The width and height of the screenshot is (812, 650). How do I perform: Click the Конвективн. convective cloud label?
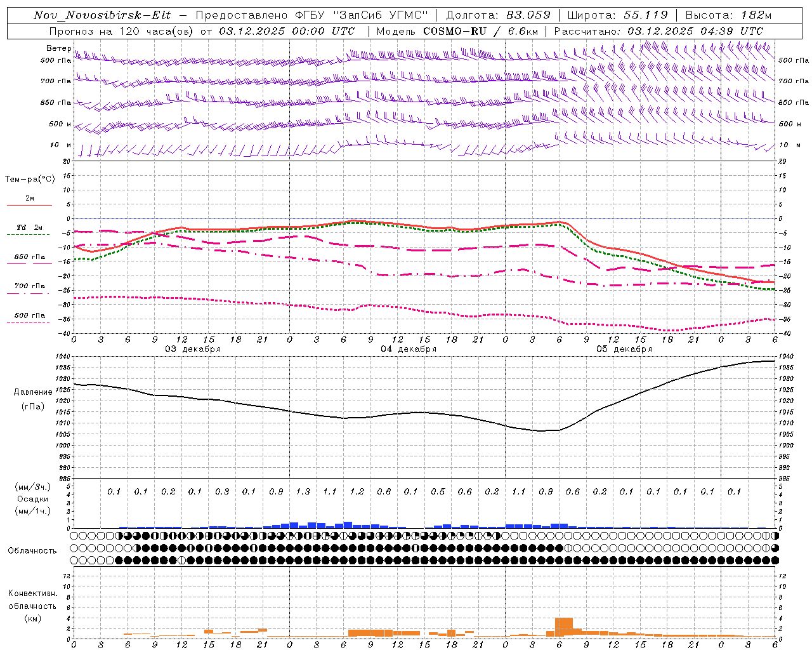[32, 594]
